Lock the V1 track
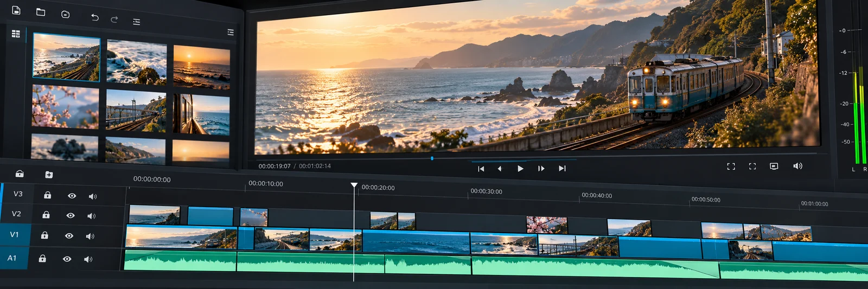The image size is (868, 289). coord(44,235)
